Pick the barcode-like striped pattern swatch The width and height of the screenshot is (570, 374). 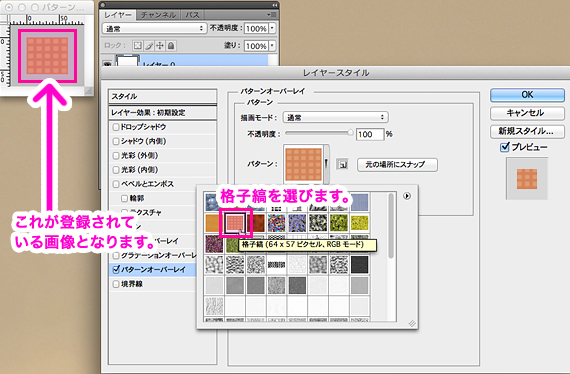click(x=276, y=264)
